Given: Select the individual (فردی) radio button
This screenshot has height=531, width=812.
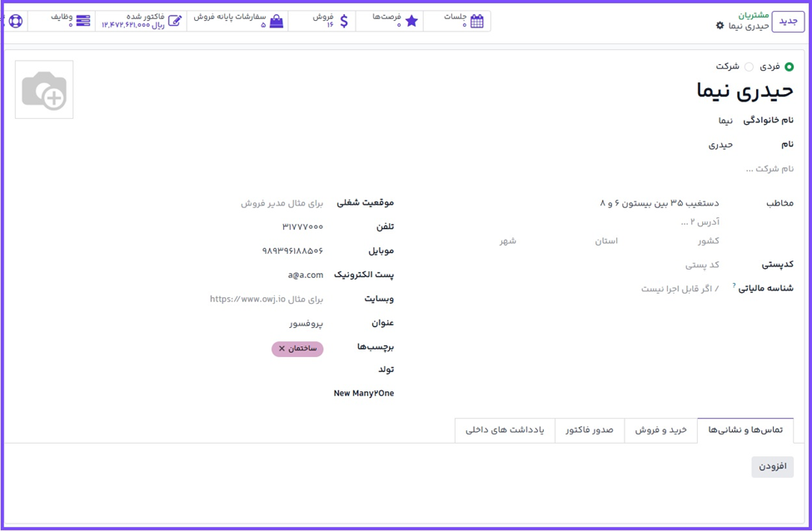Looking at the screenshot, I should [789, 67].
